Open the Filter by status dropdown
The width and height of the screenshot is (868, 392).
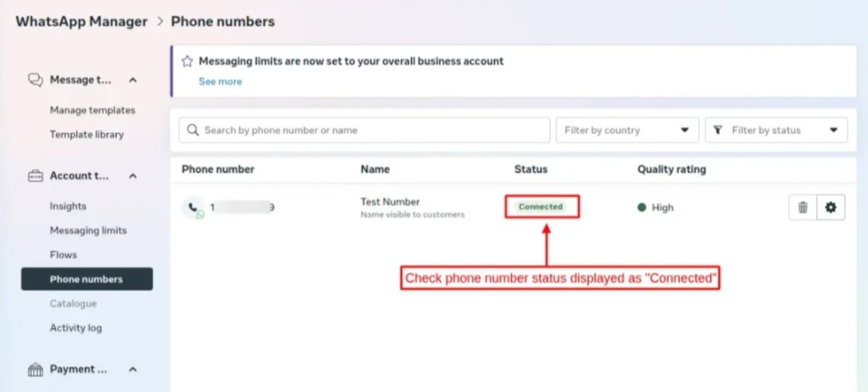(x=776, y=130)
